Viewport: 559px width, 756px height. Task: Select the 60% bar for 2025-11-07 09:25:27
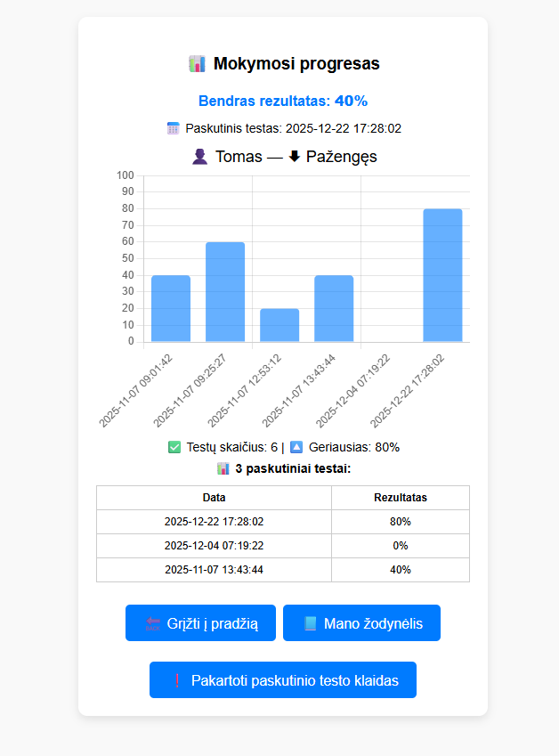click(x=225, y=291)
